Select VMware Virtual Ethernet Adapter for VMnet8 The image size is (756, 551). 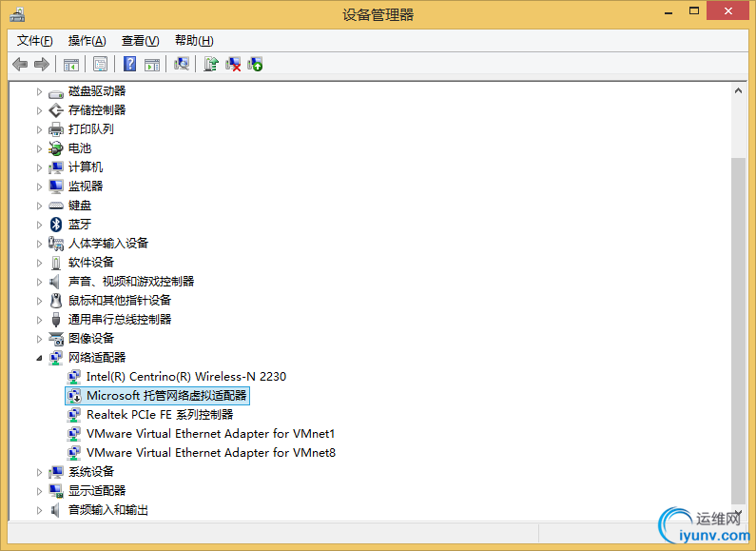click(211, 453)
